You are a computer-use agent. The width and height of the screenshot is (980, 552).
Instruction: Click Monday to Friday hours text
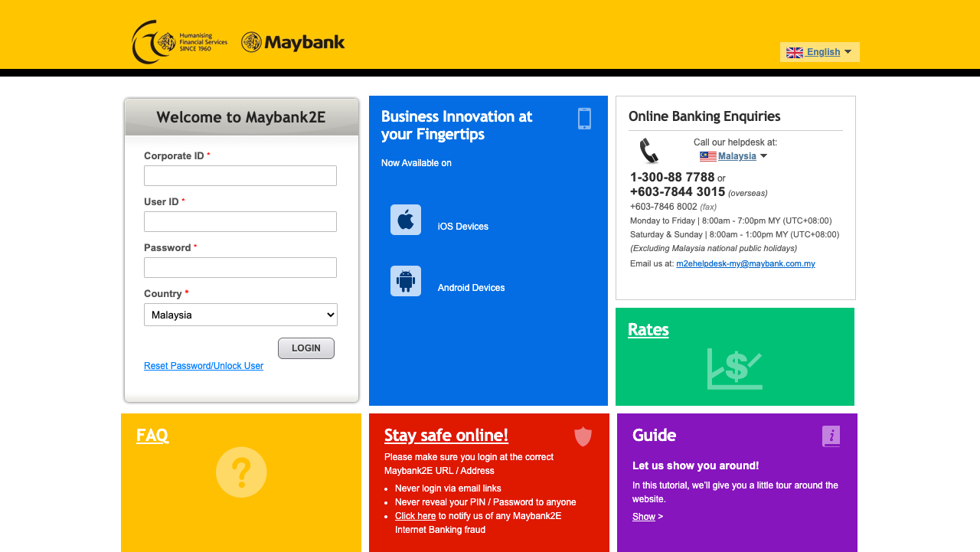click(731, 220)
